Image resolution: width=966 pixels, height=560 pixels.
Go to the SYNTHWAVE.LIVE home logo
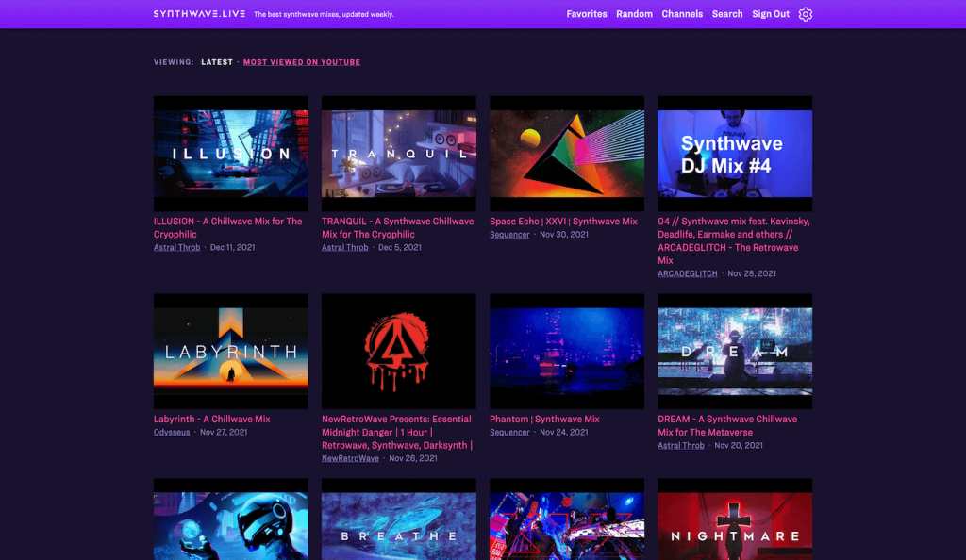pyautogui.click(x=199, y=13)
